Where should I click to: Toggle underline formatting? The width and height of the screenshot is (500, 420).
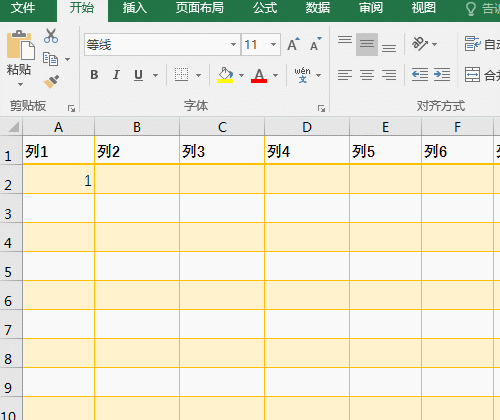[138, 75]
